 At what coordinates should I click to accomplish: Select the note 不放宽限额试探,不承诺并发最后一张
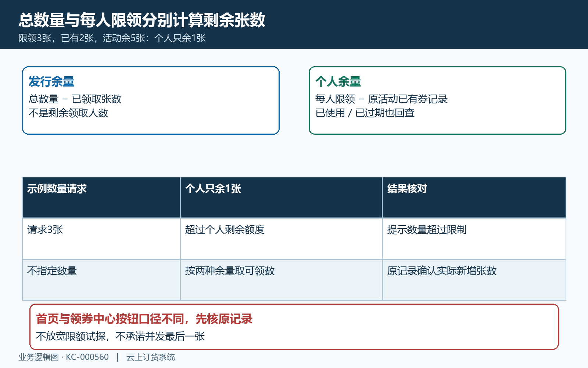click(120, 336)
